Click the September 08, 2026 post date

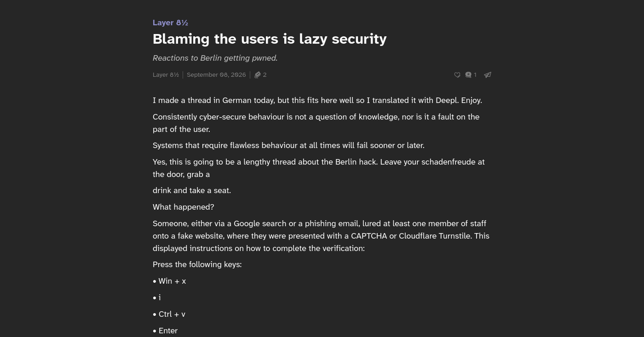click(216, 75)
